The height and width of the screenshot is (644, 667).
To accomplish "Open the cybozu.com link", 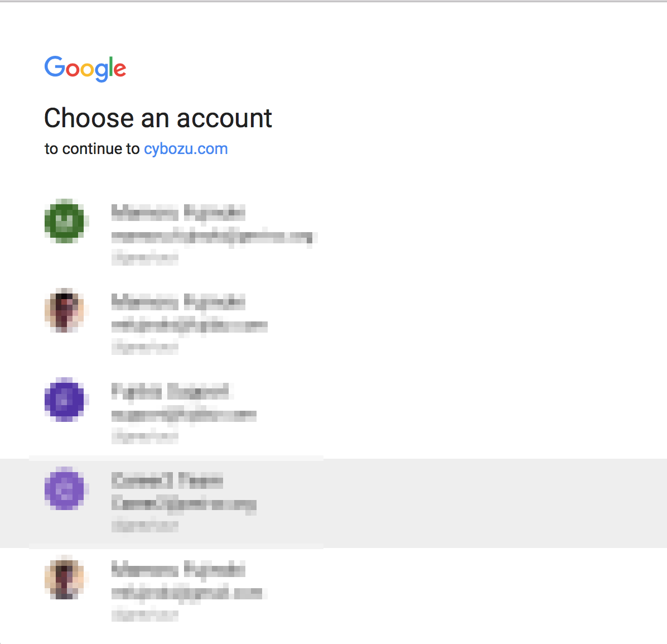I will (x=186, y=149).
